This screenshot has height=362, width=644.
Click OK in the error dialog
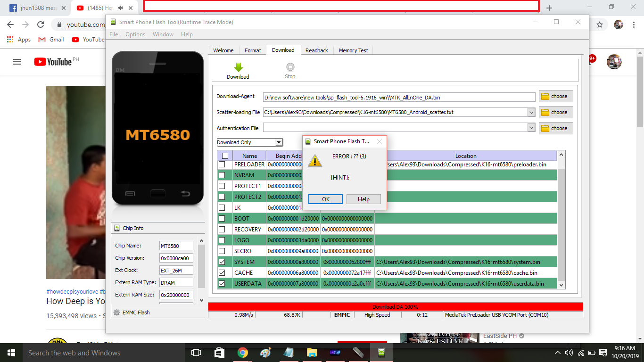[326, 199]
